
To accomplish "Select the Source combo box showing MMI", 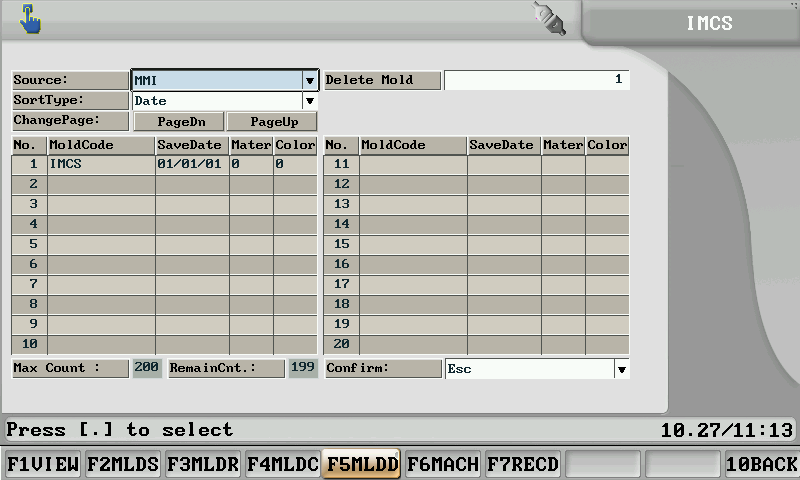I will tap(225, 81).
